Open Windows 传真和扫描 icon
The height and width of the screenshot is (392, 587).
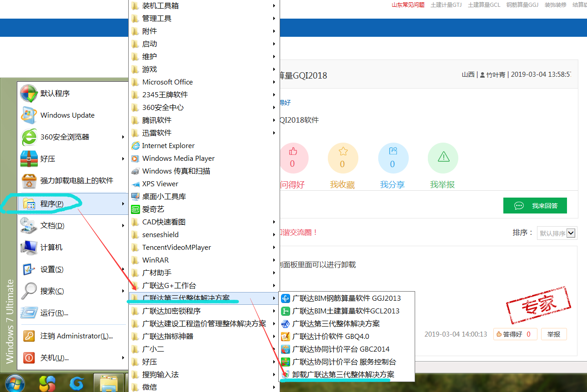click(x=135, y=171)
